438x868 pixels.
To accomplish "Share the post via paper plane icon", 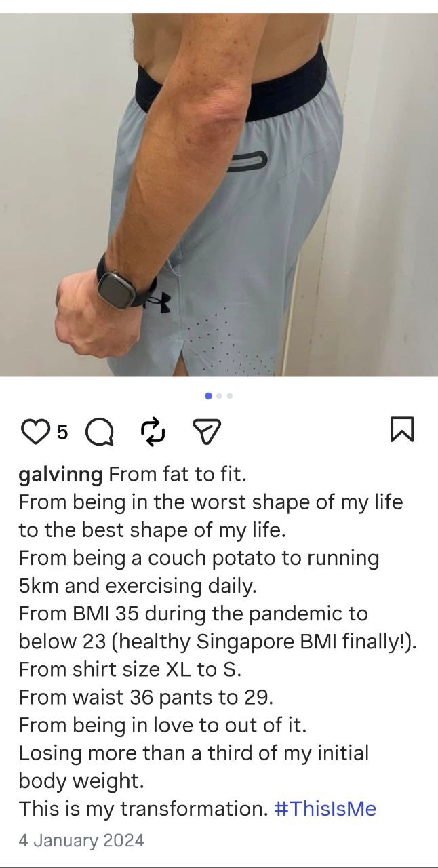I will (207, 431).
